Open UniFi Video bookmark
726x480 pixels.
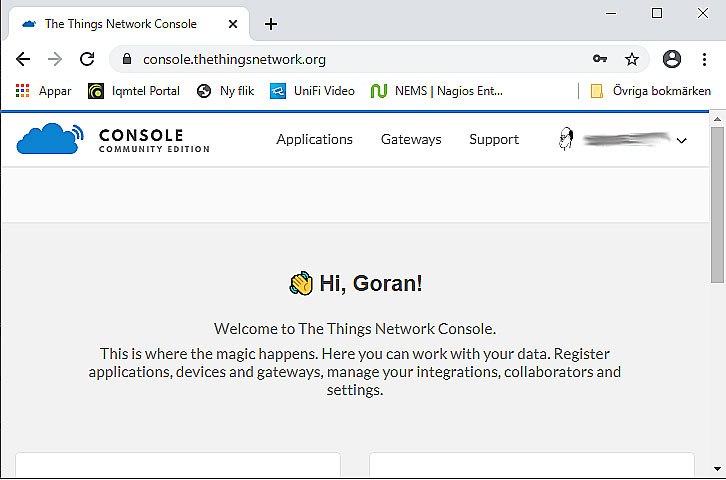click(312, 91)
